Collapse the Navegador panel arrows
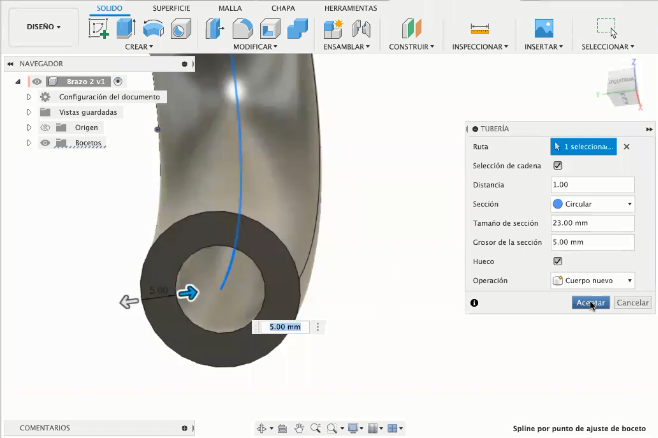 10,64
